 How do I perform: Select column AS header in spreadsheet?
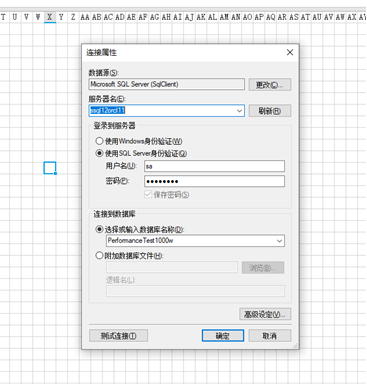[x=294, y=17]
